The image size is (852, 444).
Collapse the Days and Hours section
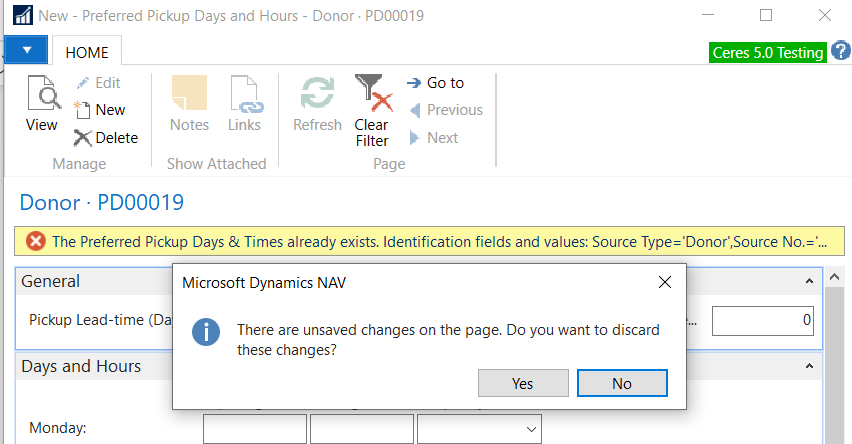pos(809,367)
